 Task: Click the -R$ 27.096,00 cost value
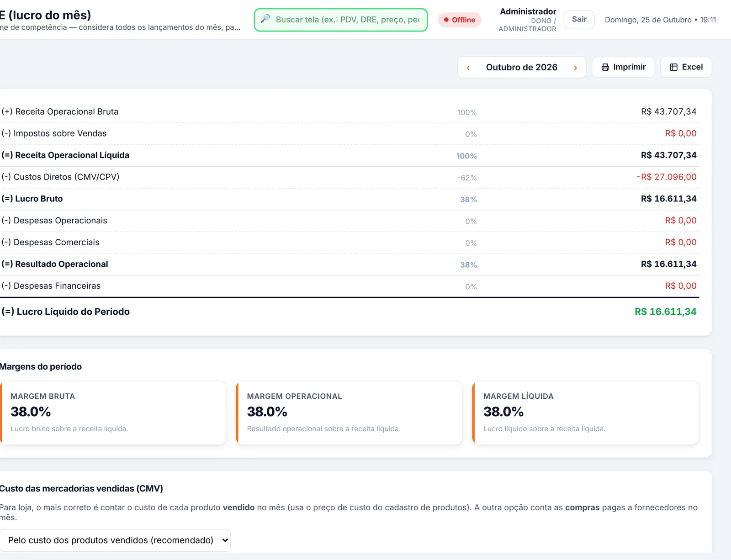click(667, 177)
